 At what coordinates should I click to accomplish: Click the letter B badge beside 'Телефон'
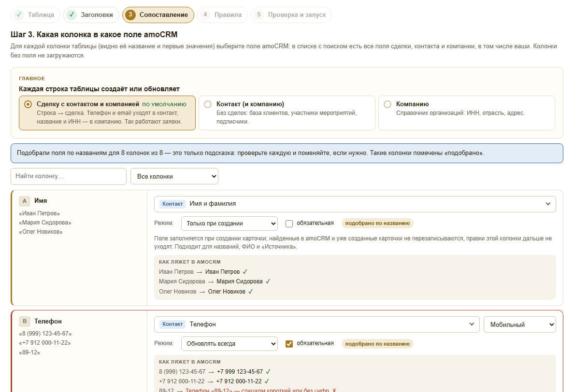(x=25, y=321)
